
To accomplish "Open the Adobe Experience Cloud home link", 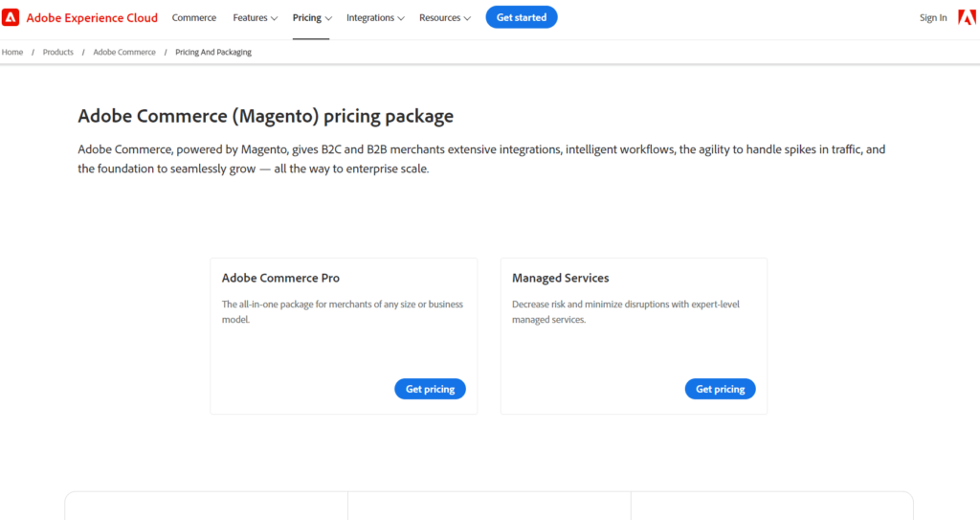I will coord(92,17).
